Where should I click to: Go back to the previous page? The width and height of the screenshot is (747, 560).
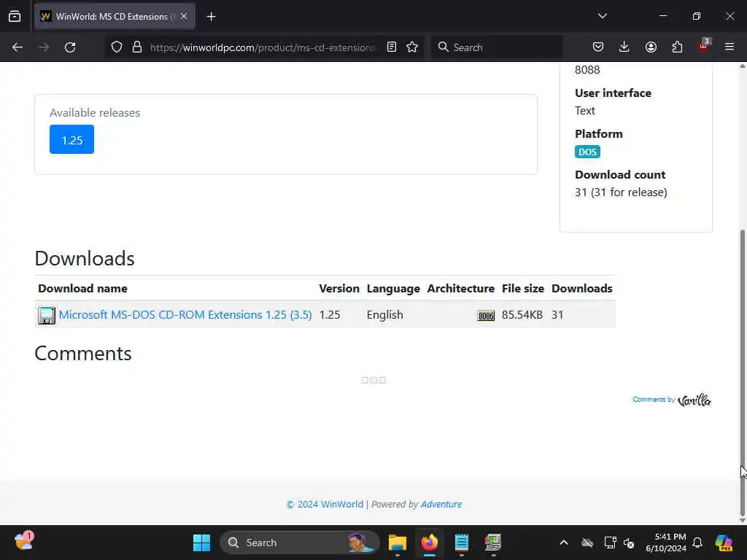(18, 47)
